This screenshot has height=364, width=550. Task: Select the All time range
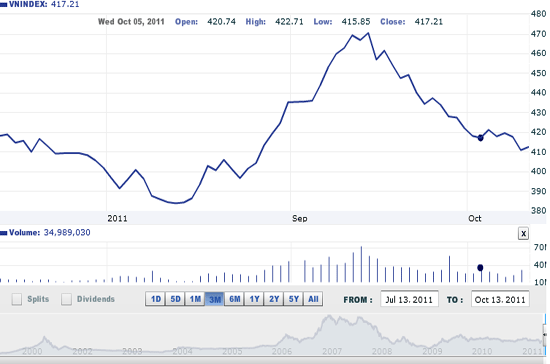[x=313, y=299]
